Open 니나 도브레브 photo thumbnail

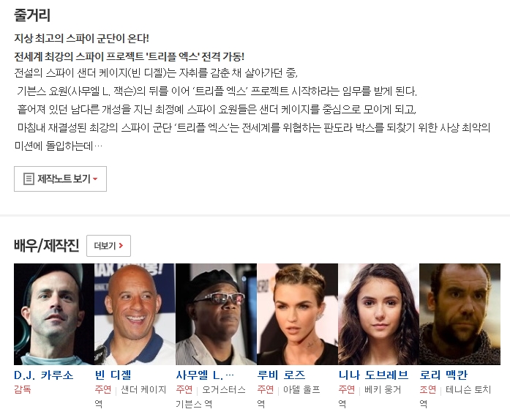click(x=378, y=314)
